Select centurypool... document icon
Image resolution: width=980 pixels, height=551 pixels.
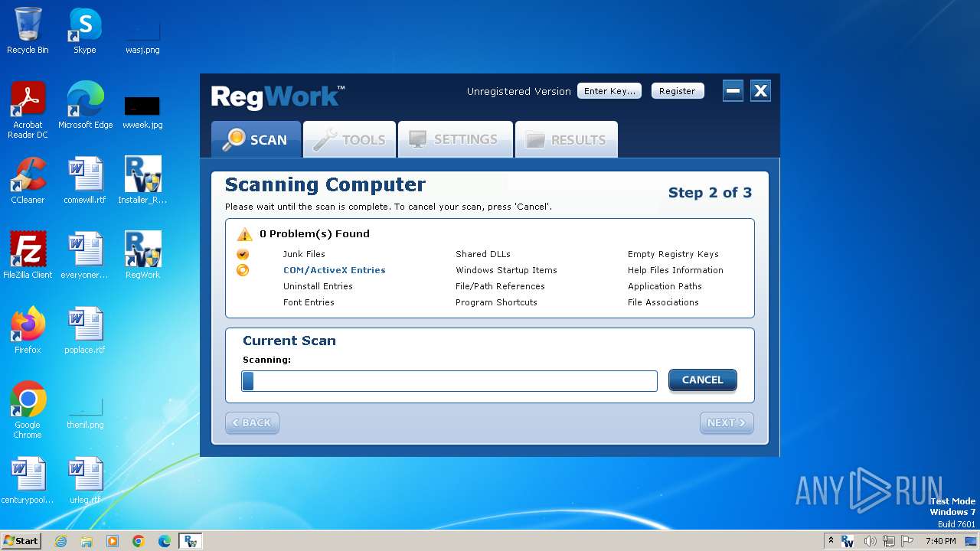tap(28, 481)
